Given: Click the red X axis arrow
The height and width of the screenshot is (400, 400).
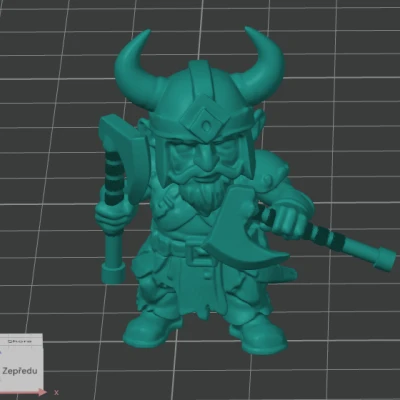Looking at the screenshot, I should click(25, 392).
